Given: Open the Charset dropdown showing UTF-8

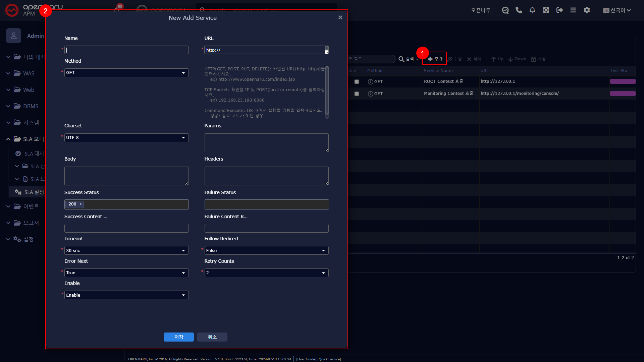Looking at the screenshot, I should [x=126, y=137].
